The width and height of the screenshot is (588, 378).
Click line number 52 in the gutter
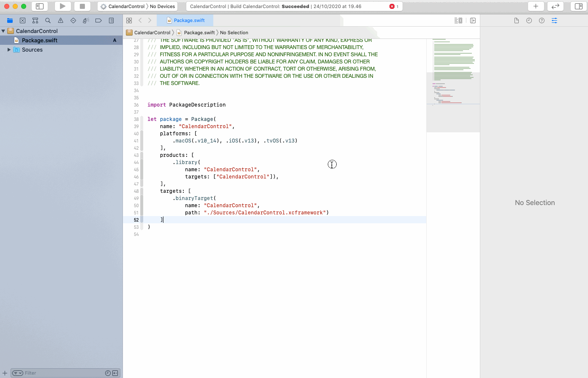click(136, 220)
